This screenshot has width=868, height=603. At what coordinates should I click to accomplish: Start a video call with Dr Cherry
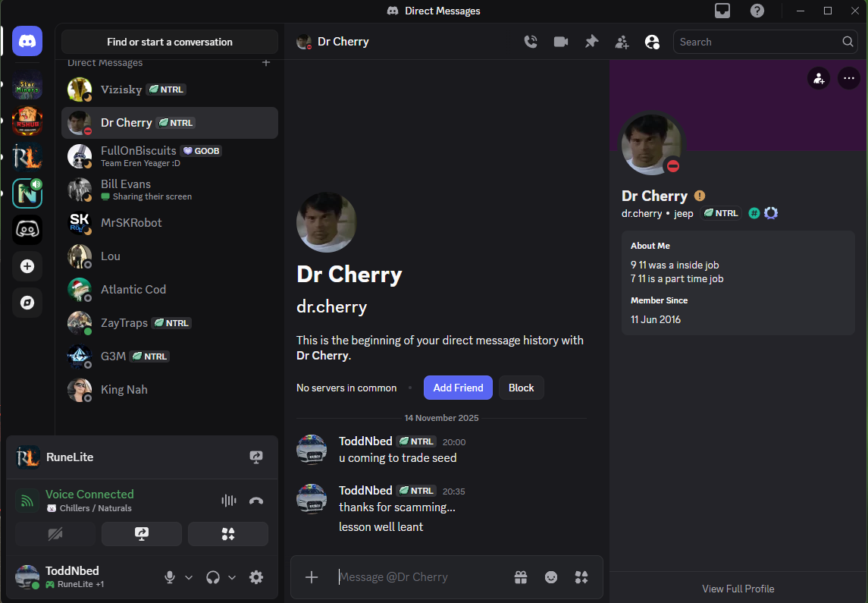click(561, 42)
